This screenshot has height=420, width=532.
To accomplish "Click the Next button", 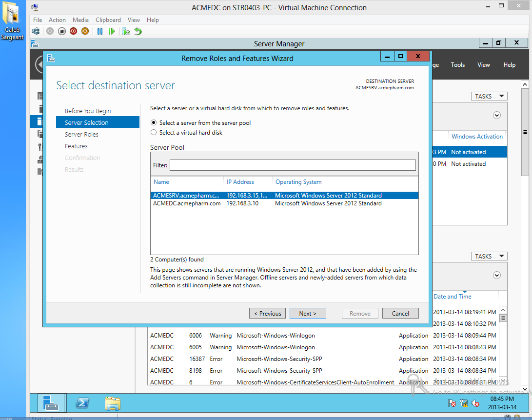I will tap(308, 313).
